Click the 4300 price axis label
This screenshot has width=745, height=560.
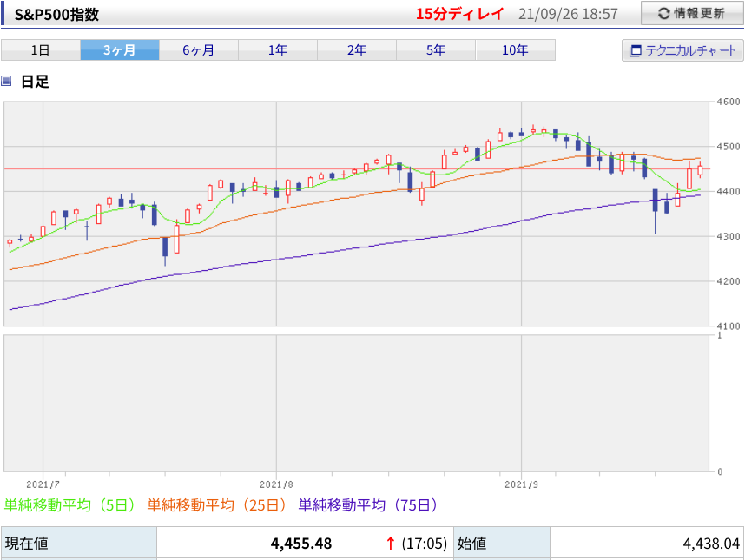coord(729,236)
